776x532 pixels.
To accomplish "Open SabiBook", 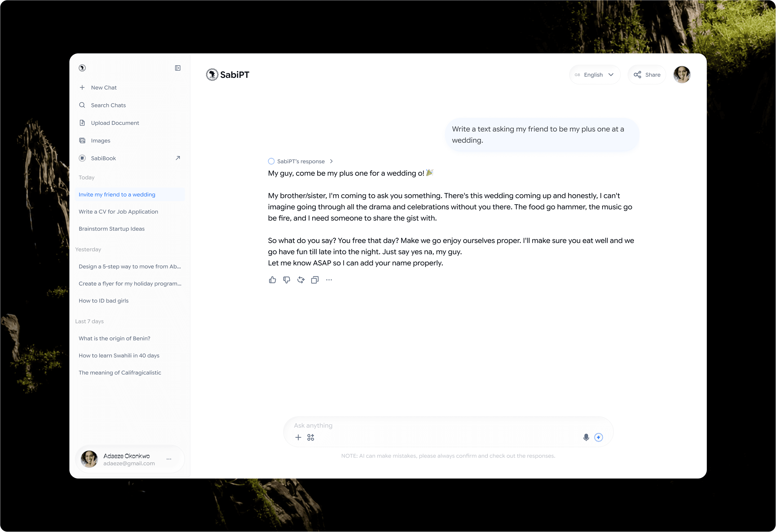I will click(130, 158).
